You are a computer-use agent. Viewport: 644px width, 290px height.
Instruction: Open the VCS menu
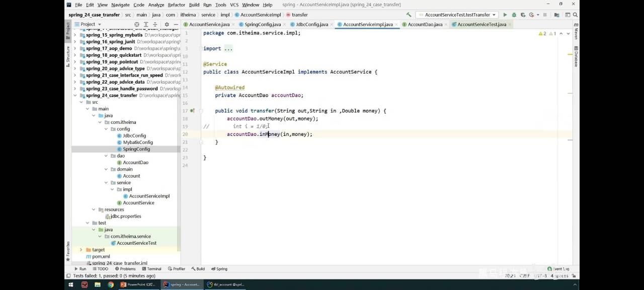click(234, 5)
